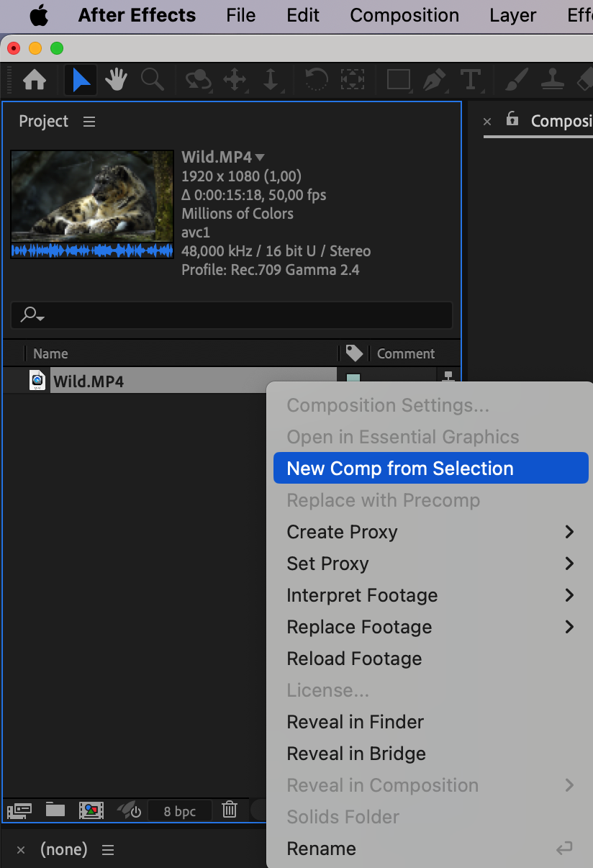Click the Name column header
This screenshot has height=868, width=593.
click(x=50, y=353)
